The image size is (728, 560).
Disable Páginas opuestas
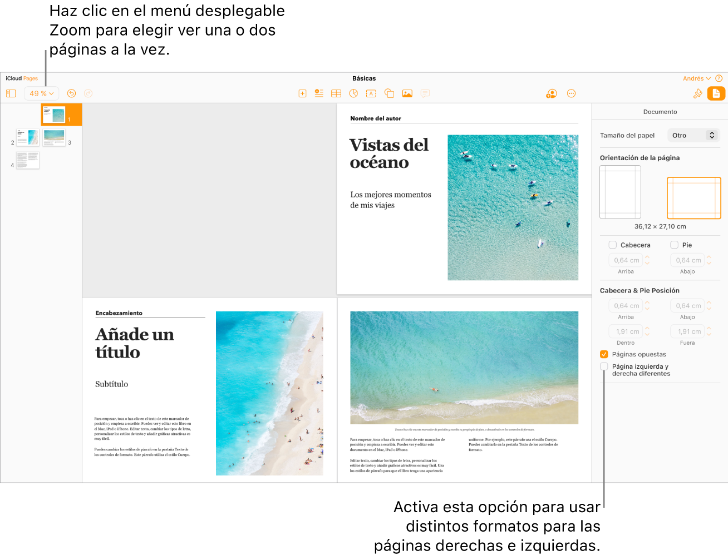pos(603,354)
